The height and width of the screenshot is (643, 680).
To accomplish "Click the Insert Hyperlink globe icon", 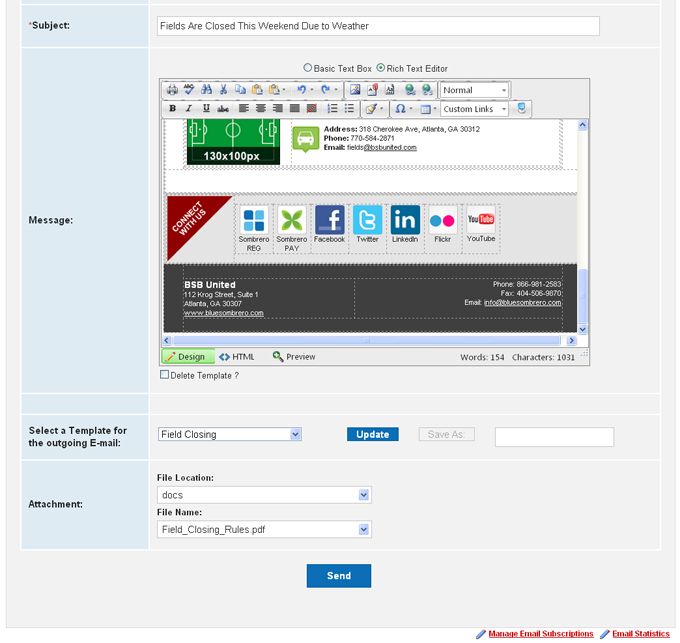I will coord(410,90).
